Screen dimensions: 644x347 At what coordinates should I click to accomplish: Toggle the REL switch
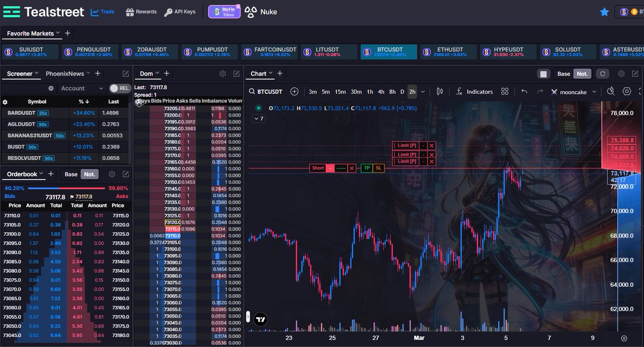120,88
